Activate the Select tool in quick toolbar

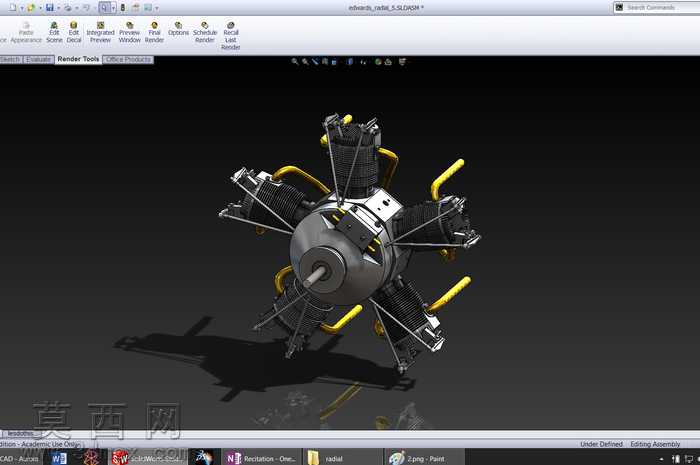(x=104, y=8)
